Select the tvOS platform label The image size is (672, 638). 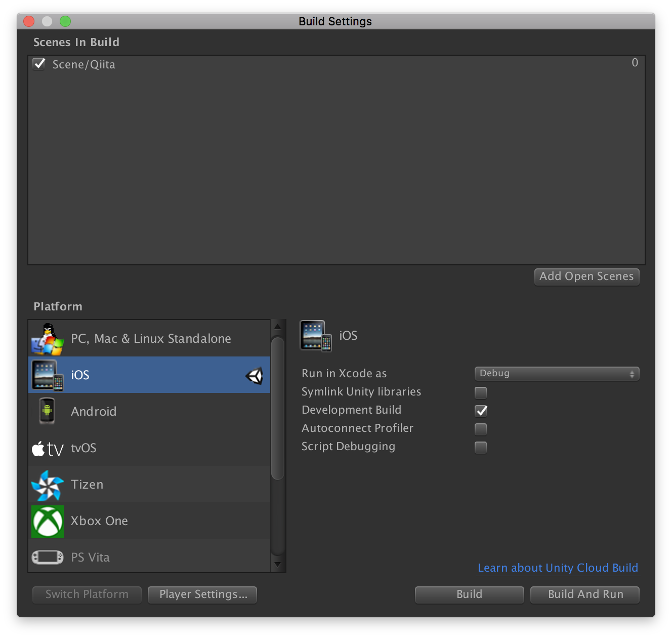[x=83, y=448]
